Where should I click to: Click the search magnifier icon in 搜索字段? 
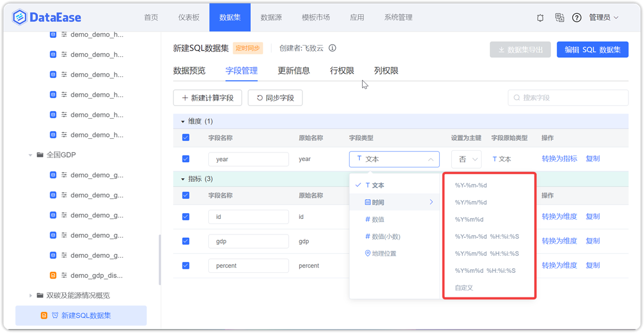tap(517, 97)
